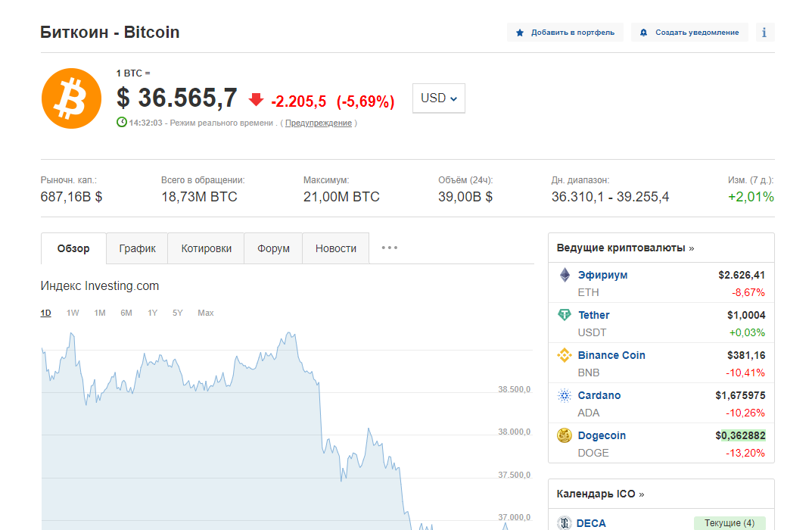Screen dimensions: 812x530
Task: Click the 21,00M BTC maximum value
Action: coord(341,197)
